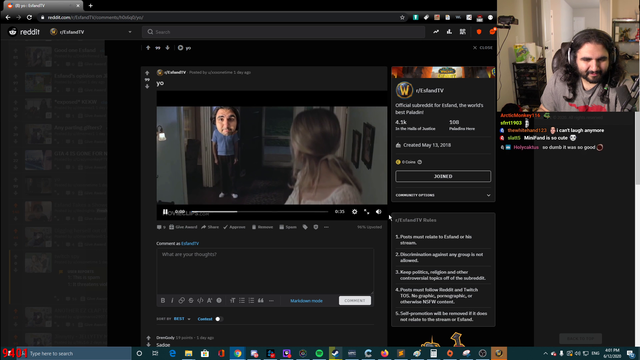Open Task View on the taskbar

(x=155, y=353)
